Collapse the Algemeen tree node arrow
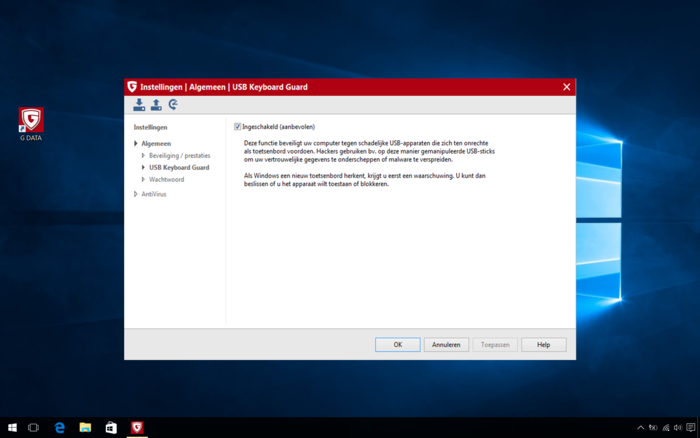 136,144
